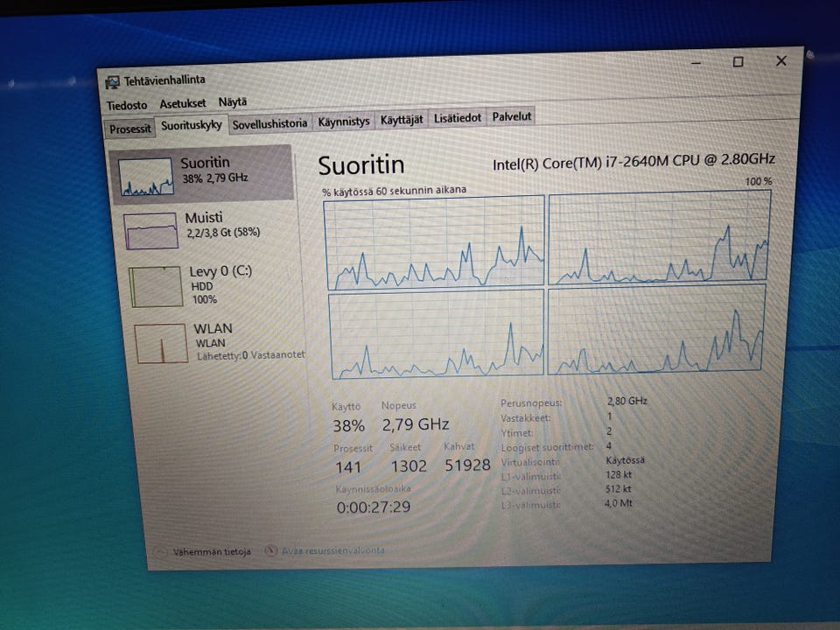The width and height of the screenshot is (840, 630).
Task: Switch to the Sovellushistoria tab
Action: (x=269, y=123)
